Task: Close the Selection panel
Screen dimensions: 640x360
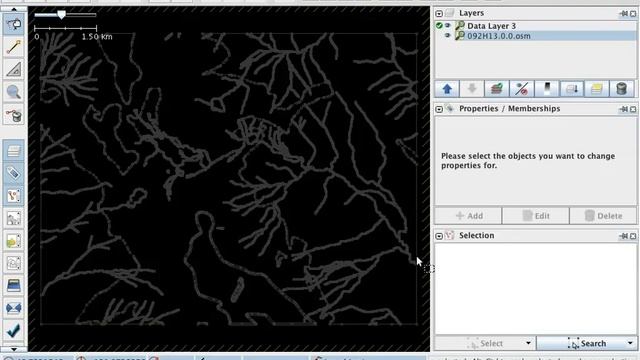Action: click(633, 236)
